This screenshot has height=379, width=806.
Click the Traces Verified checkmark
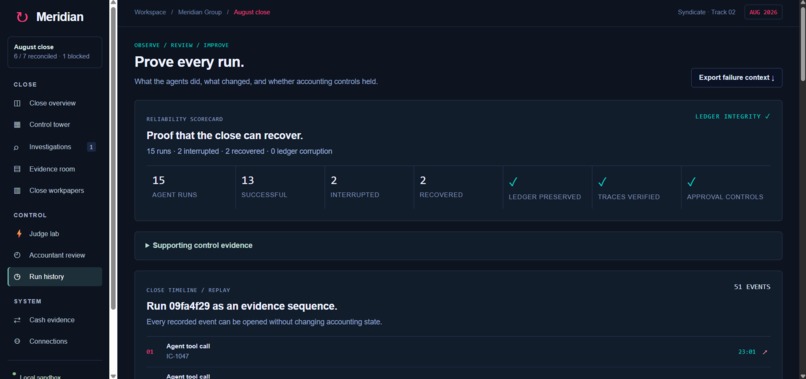tap(602, 182)
